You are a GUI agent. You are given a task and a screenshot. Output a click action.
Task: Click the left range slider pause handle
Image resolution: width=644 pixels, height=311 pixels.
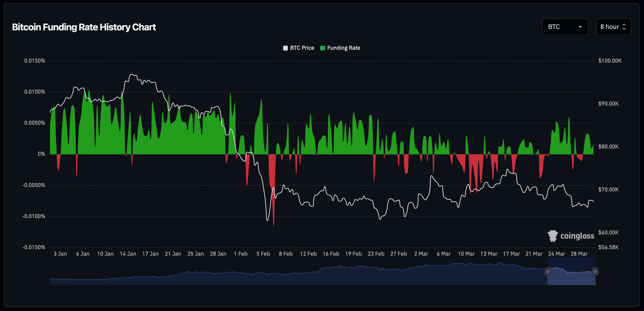tap(547, 272)
